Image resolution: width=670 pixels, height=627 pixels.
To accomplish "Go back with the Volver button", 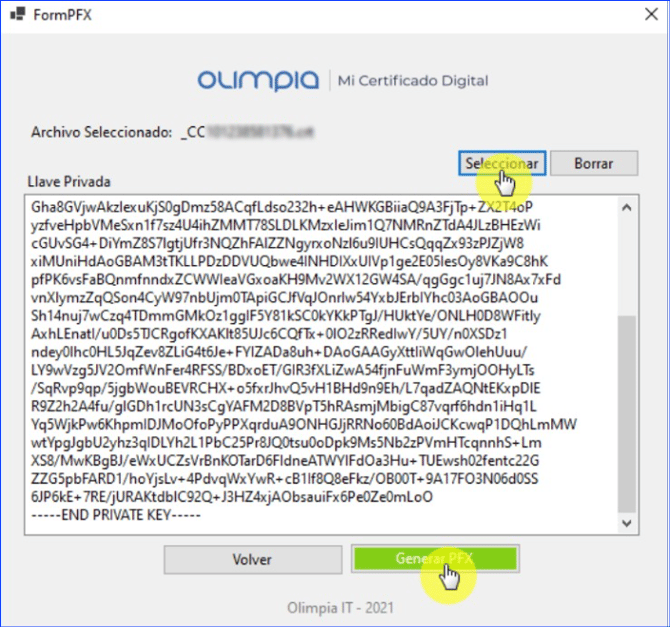I will click(x=253, y=559).
